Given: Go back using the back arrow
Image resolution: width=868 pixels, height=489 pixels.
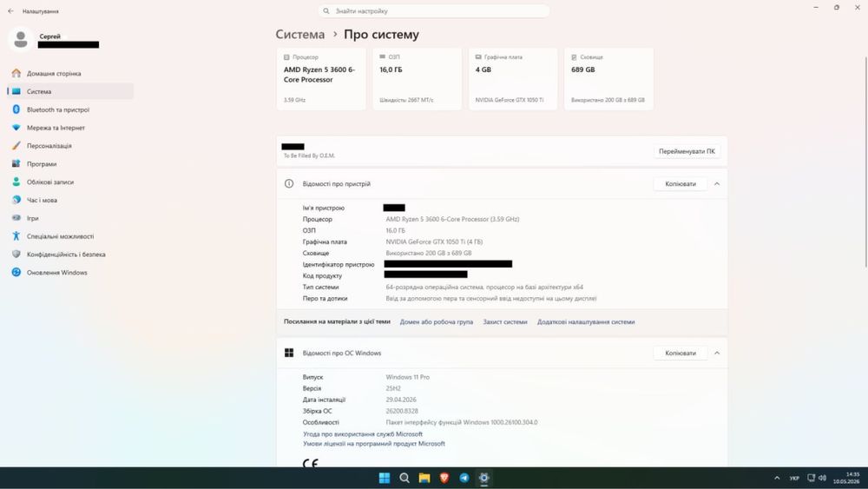Looking at the screenshot, I should pyautogui.click(x=10, y=11).
